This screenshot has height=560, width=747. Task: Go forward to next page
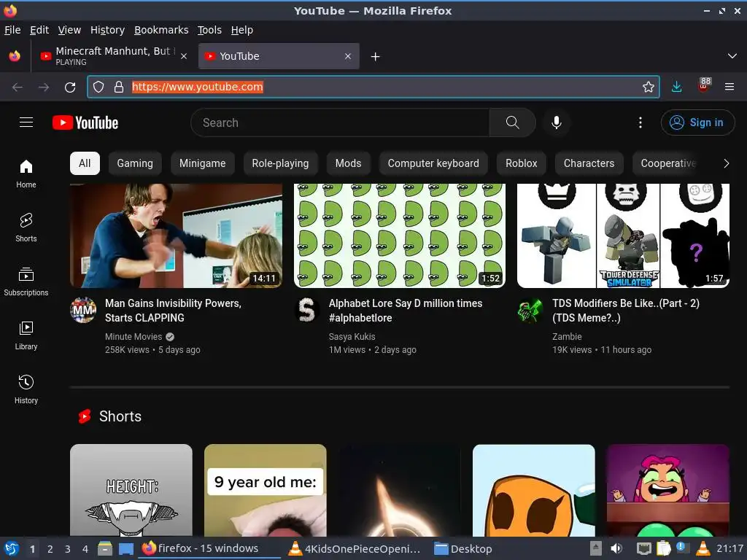44,87
